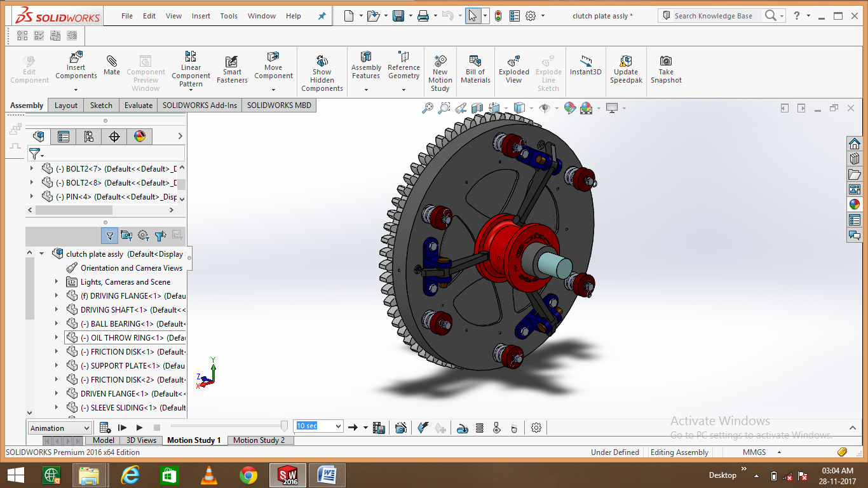Image resolution: width=868 pixels, height=488 pixels.
Task: Select the Zoom to Fit icon
Action: tap(428, 108)
